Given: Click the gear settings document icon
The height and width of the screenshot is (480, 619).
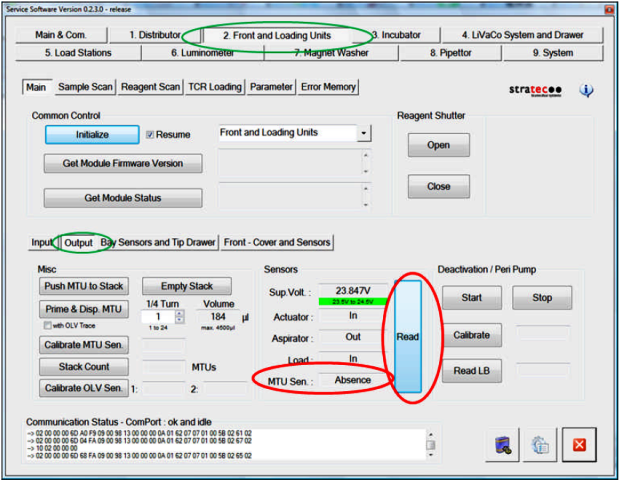Looking at the screenshot, I should pos(540,448).
